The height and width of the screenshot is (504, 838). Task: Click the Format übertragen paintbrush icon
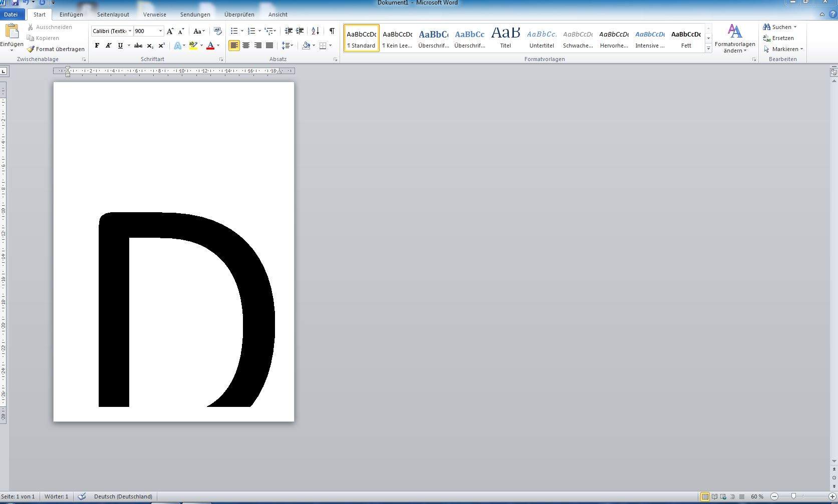click(31, 49)
